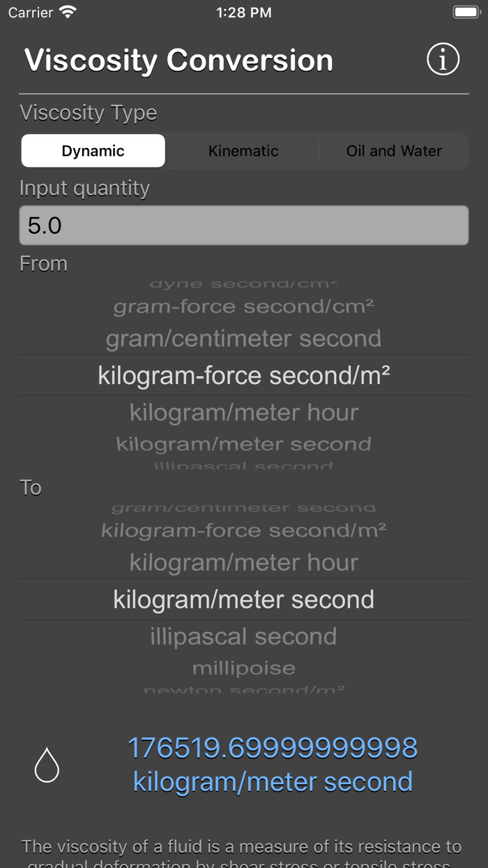The image size is (488, 868).
Task: Choose kilogram/meter hour in the From picker
Action: 243,412
